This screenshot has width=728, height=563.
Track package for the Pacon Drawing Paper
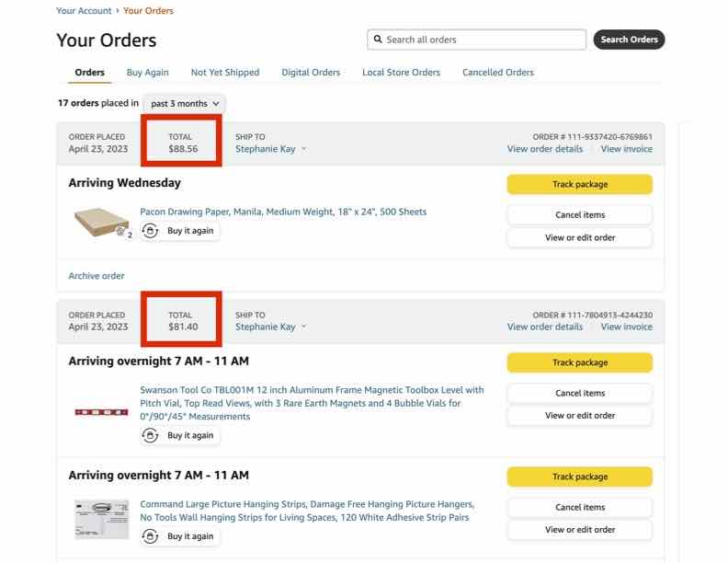tap(579, 184)
